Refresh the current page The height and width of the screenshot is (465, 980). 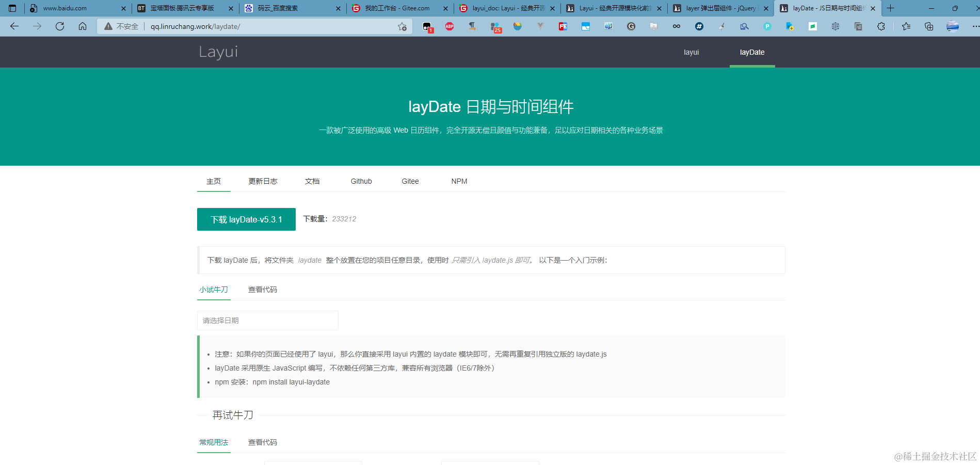[x=59, y=26]
